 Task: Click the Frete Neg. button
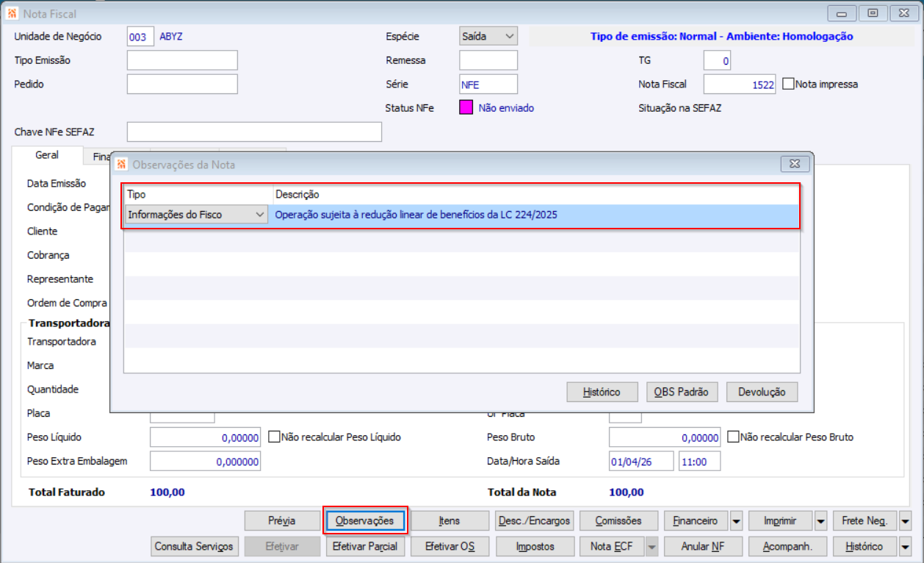(865, 520)
